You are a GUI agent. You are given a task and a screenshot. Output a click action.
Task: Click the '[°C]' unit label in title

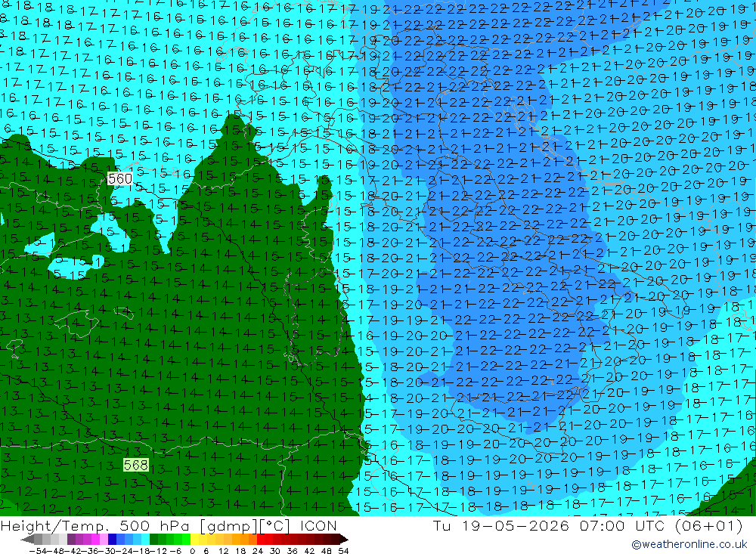(x=275, y=526)
